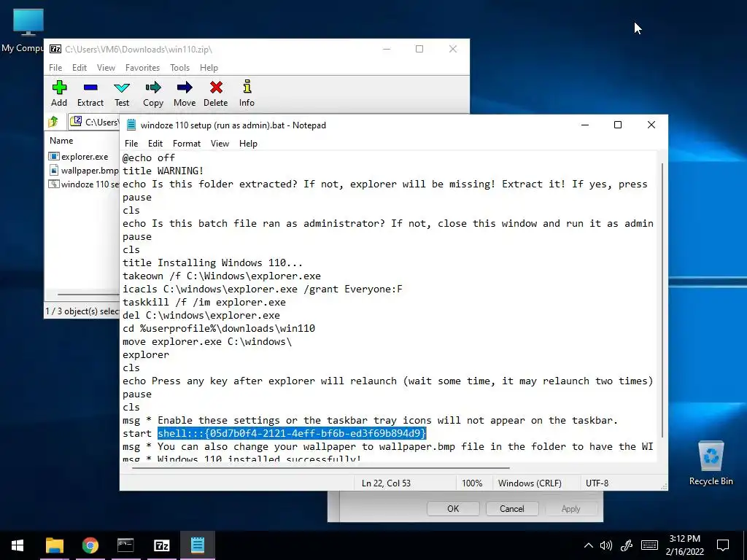
Task: Click the 'title WARNING!' line in Notepad
Action: coord(163,171)
